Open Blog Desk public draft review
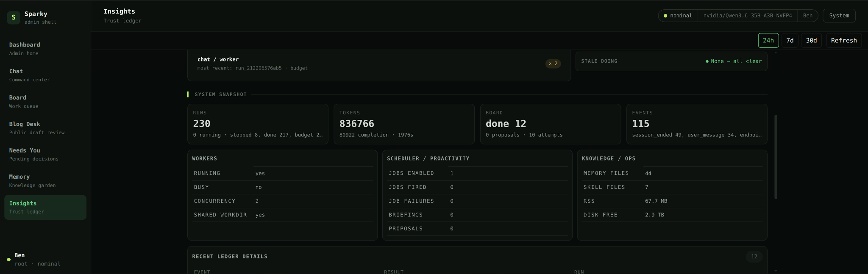The image size is (868, 274). pyautogui.click(x=45, y=128)
